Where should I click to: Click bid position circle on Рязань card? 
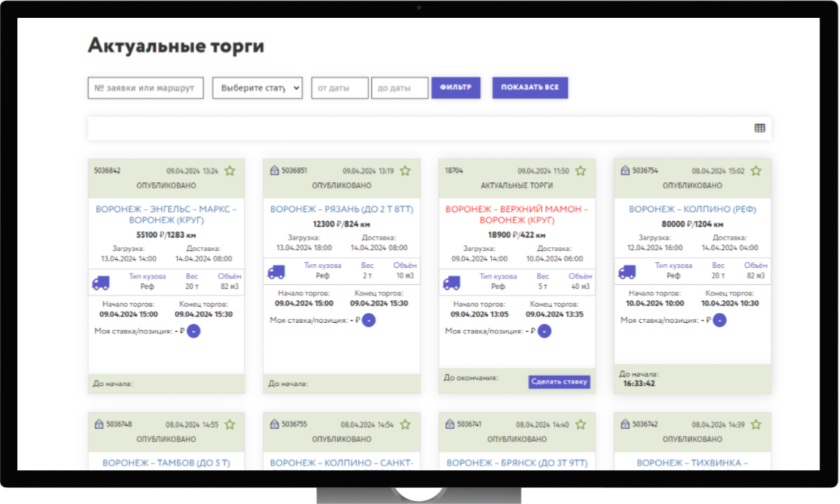pos(368,320)
